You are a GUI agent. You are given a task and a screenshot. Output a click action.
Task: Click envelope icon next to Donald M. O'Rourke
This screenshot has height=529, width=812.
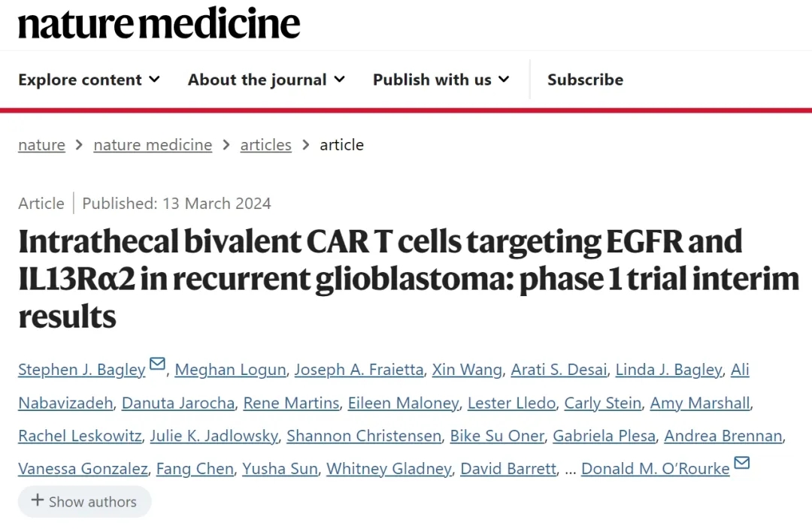click(x=741, y=463)
